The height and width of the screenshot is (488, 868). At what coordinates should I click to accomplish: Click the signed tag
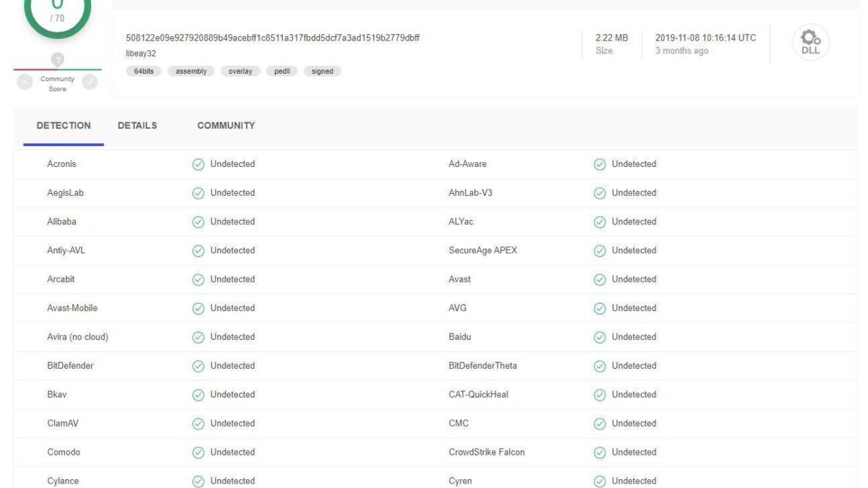pyautogui.click(x=323, y=72)
